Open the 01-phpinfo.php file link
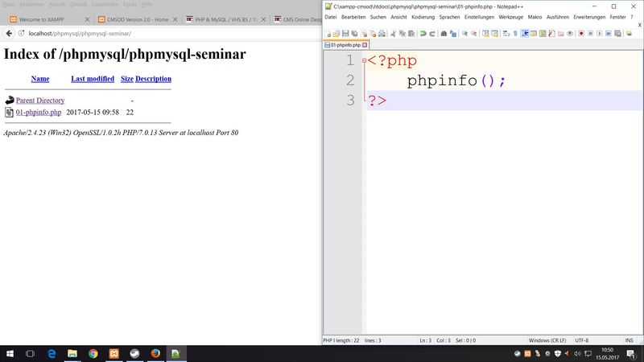 tap(39, 113)
